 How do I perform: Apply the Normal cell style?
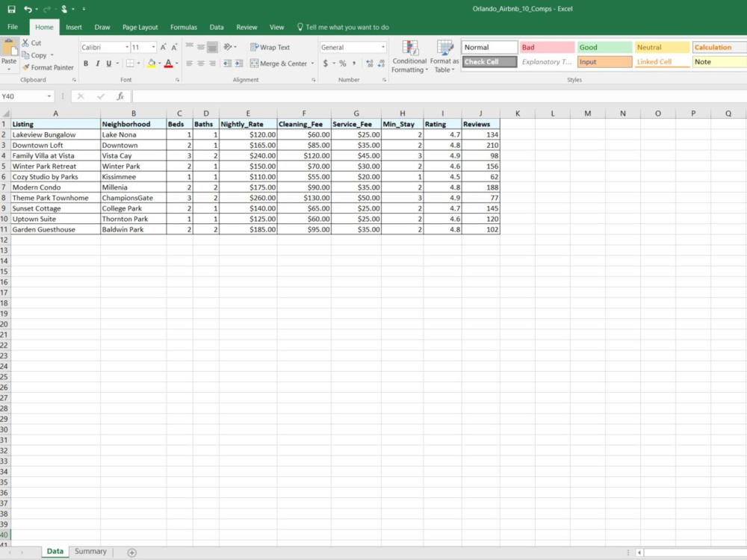(x=490, y=47)
